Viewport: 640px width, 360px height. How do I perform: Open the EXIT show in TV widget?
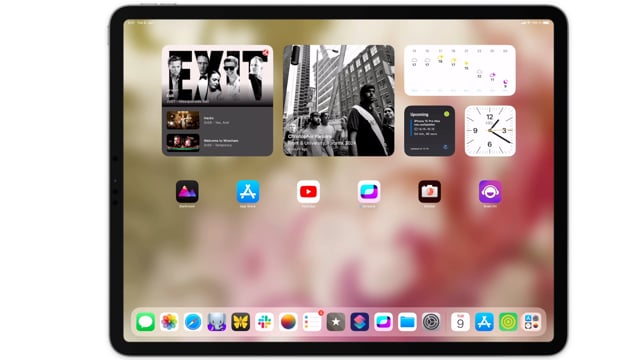point(218,76)
